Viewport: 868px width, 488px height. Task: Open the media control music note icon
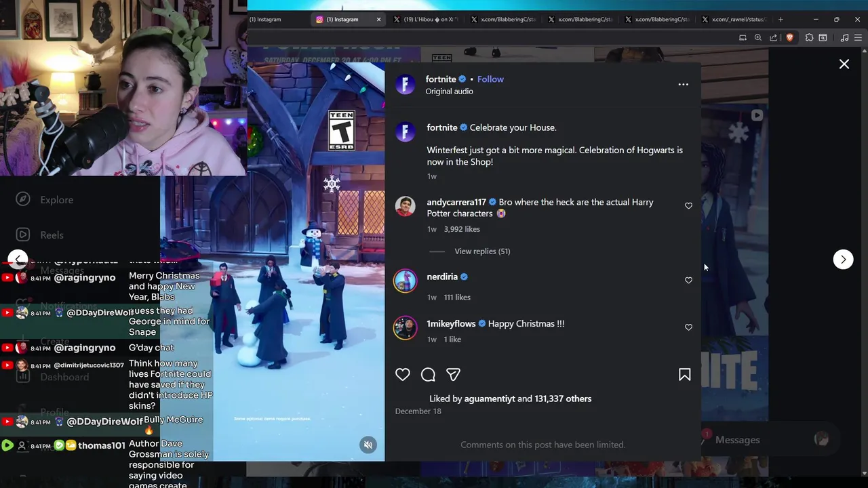[844, 38]
